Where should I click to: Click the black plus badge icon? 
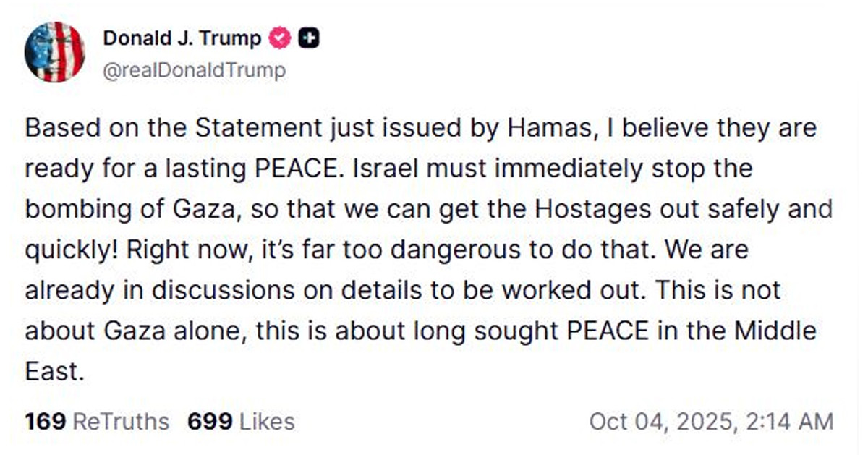[x=309, y=38]
